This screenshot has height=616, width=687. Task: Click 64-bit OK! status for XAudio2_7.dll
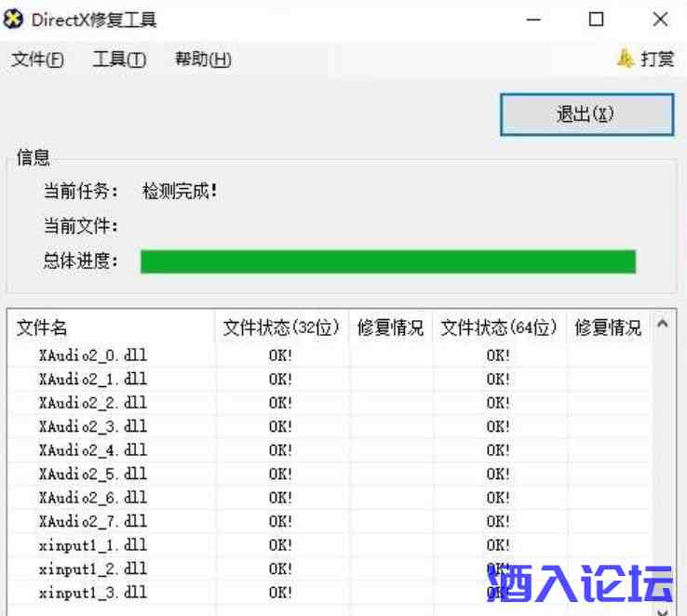point(498,521)
